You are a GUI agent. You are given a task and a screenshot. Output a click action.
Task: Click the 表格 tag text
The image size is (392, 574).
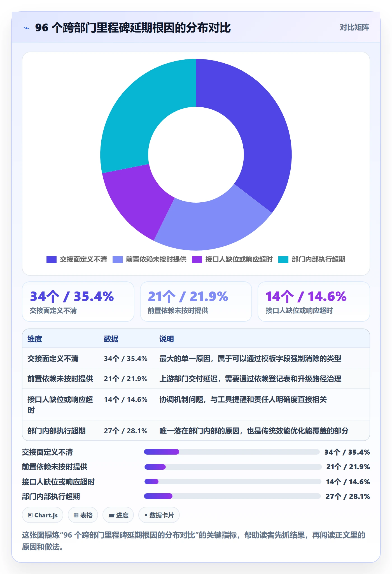(x=87, y=515)
